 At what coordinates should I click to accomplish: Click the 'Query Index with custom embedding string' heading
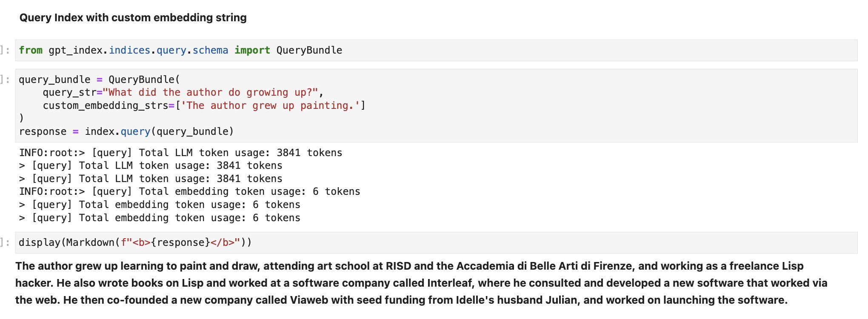(133, 18)
